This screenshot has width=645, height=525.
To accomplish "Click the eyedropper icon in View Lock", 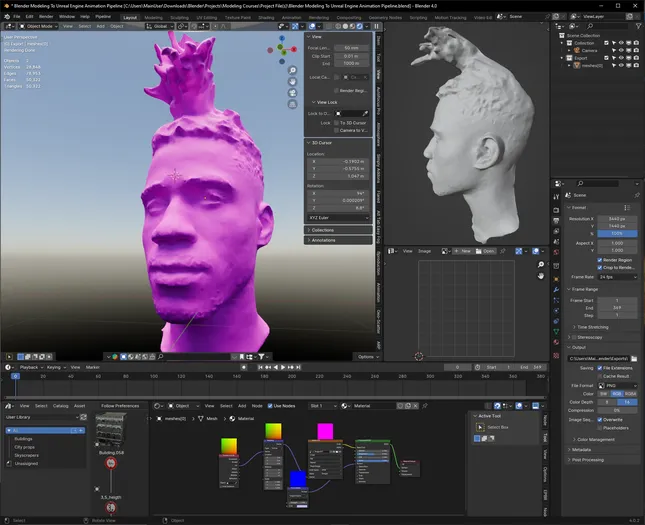I will 365,114.
